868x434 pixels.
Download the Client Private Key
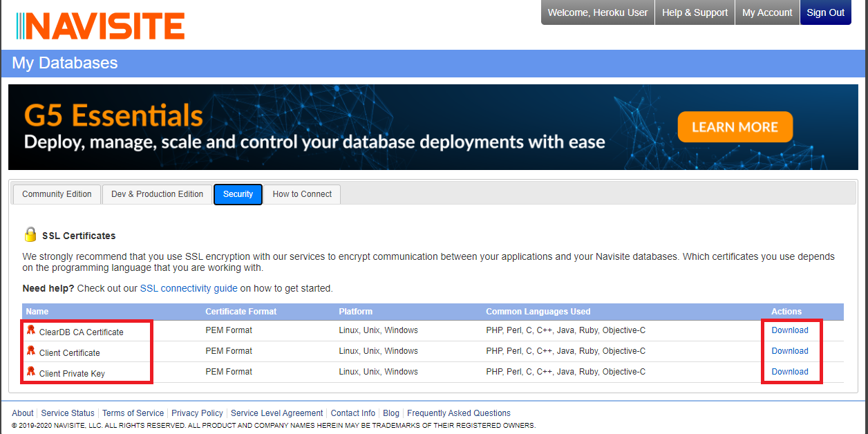pos(790,372)
